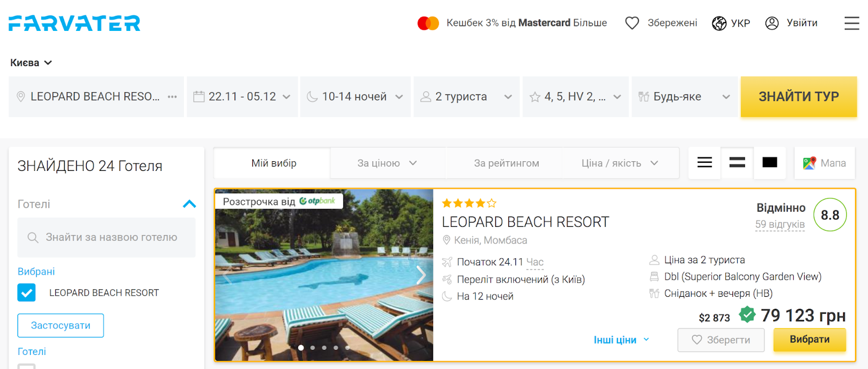Show next hotel photo arrow
This screenshot has width=868, height=369.
421,275
